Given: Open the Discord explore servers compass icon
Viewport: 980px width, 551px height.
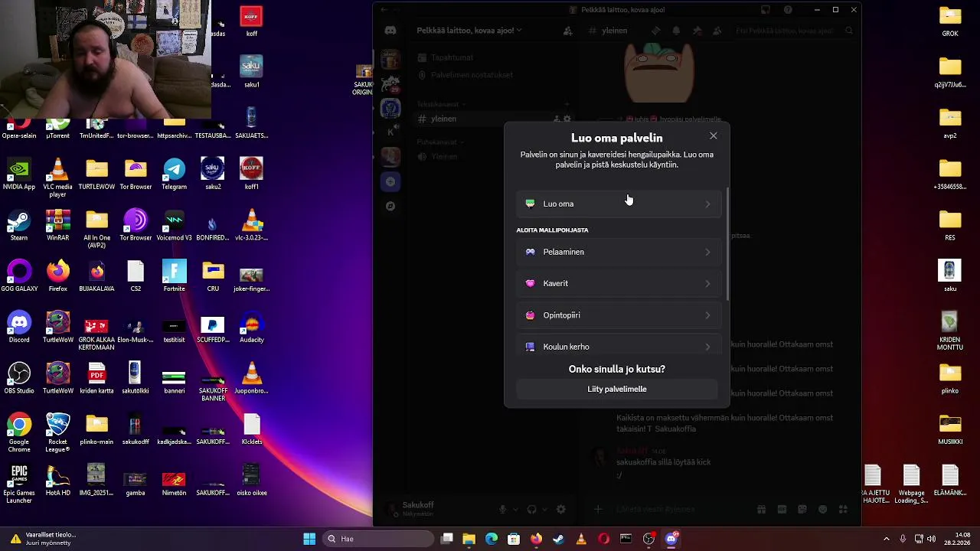Looking at the screenshot, I should coord(390,206).
